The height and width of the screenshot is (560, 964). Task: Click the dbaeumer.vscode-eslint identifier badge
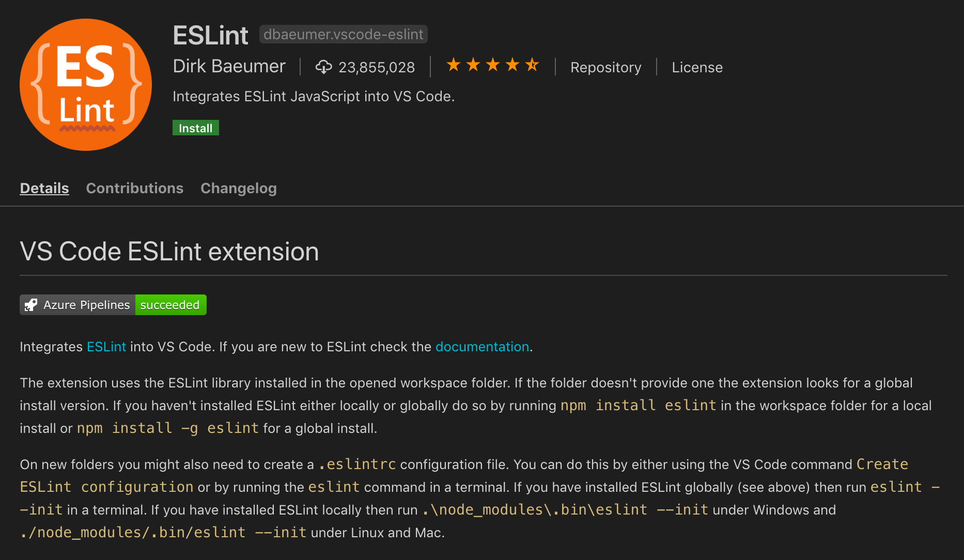[x=344, y=34]
